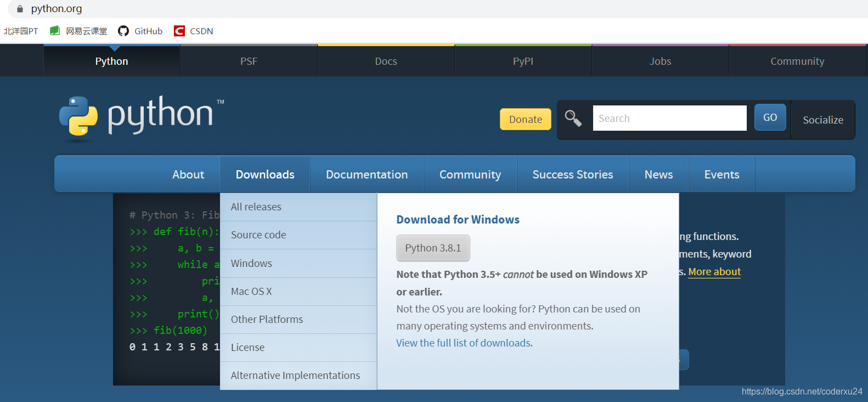Click the GO search button
The height and width of the screenshot is (402, 868).
point(770,118)
